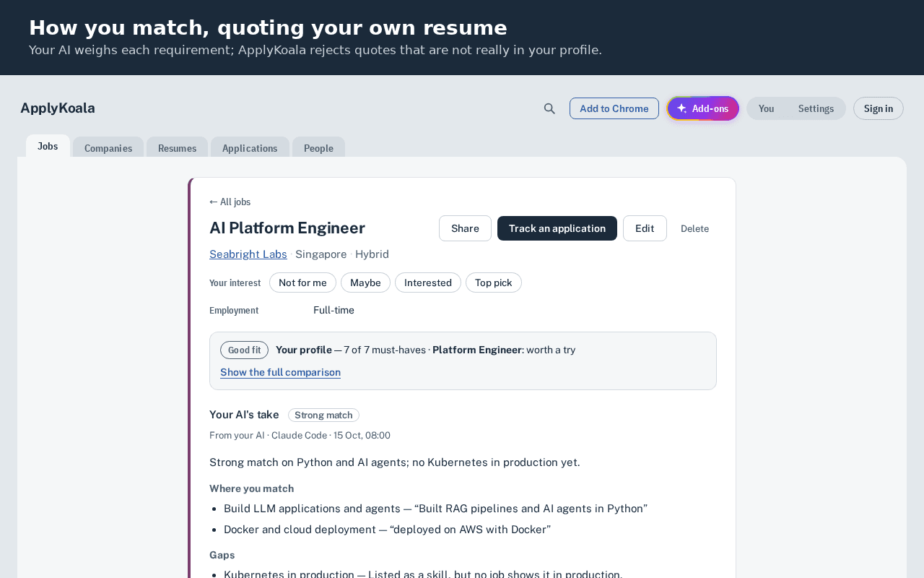Go to the Applications tab
The width and height of the screenshot is (924, 578).
pyautogui.click(x=250, y=147)
